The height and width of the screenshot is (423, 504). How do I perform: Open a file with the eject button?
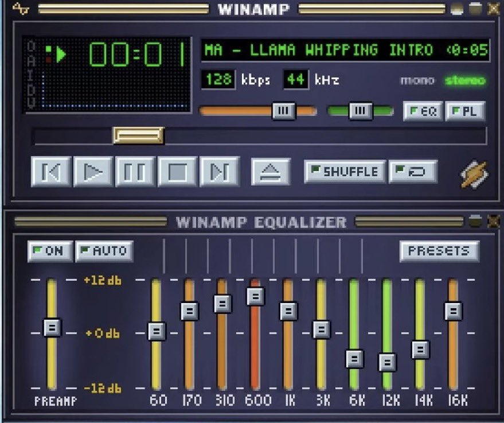[x=271, y=172]
